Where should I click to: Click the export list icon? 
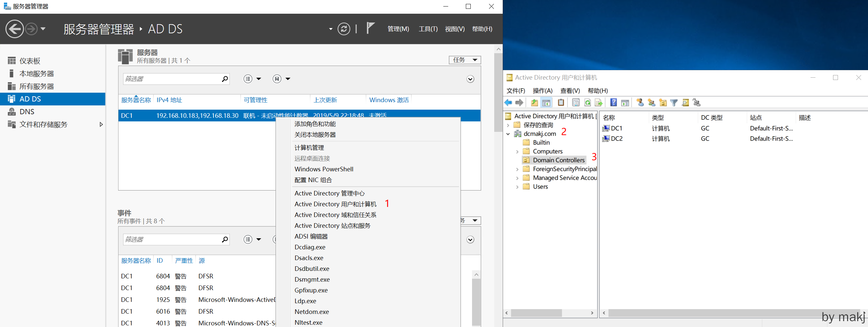point(598,103)
